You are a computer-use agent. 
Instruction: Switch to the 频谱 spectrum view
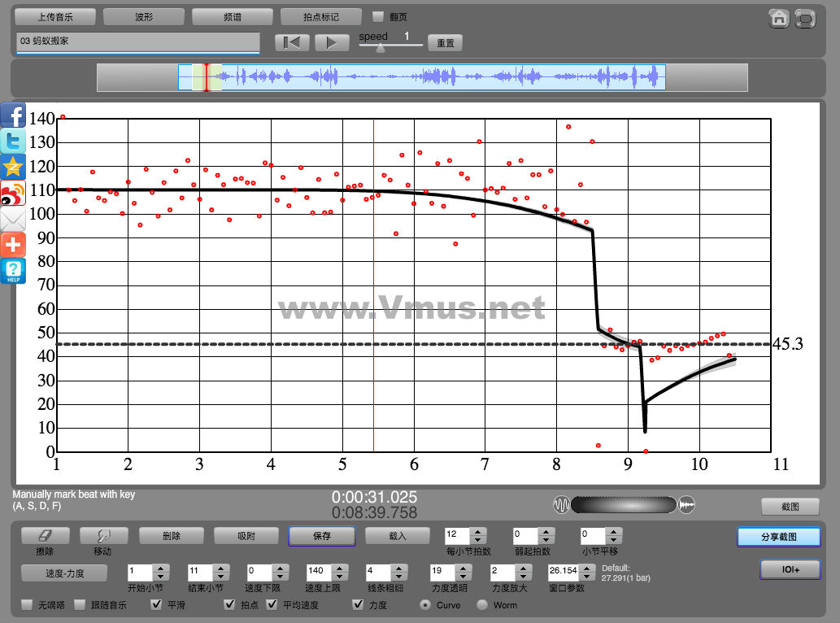click(x=232, y=16)
